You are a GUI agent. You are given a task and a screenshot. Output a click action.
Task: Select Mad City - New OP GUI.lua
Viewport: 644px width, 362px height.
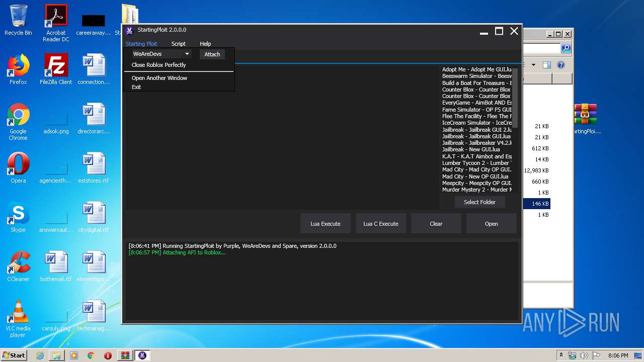point(476,176)
